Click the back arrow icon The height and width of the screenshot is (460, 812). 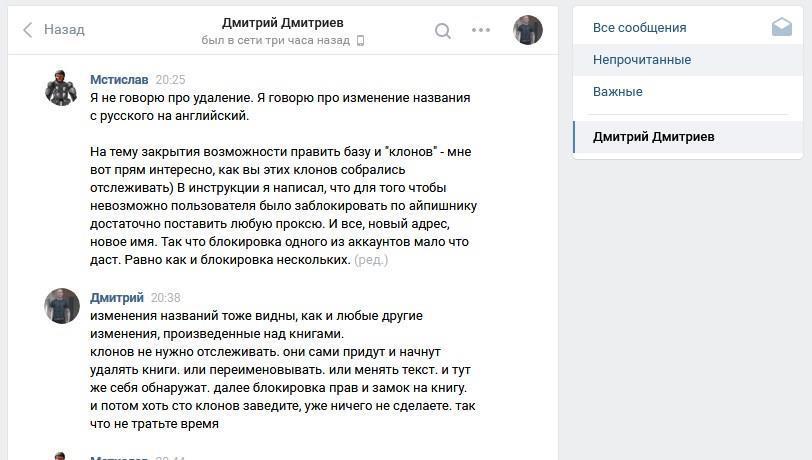(x=27, y=30)
